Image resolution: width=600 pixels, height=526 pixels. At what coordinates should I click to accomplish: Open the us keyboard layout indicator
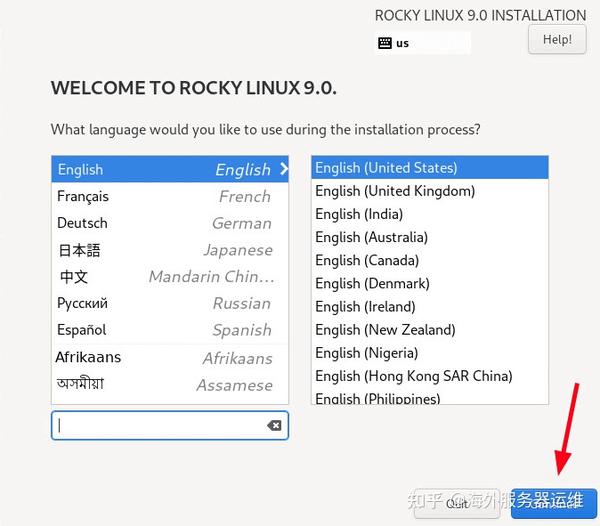click(422, 43)
